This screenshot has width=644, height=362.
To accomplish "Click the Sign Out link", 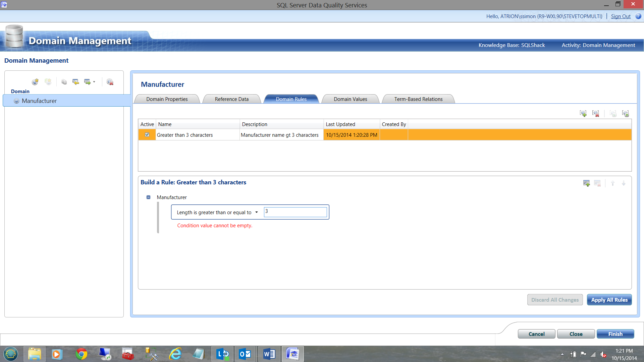I will (621, 16).
